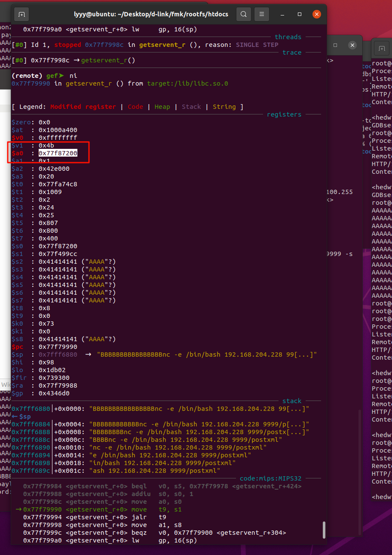The image size is (392, 555).
Task: Click the 'target:/lib/libc.so.0' library path
Action: click(x=187, y=83)
